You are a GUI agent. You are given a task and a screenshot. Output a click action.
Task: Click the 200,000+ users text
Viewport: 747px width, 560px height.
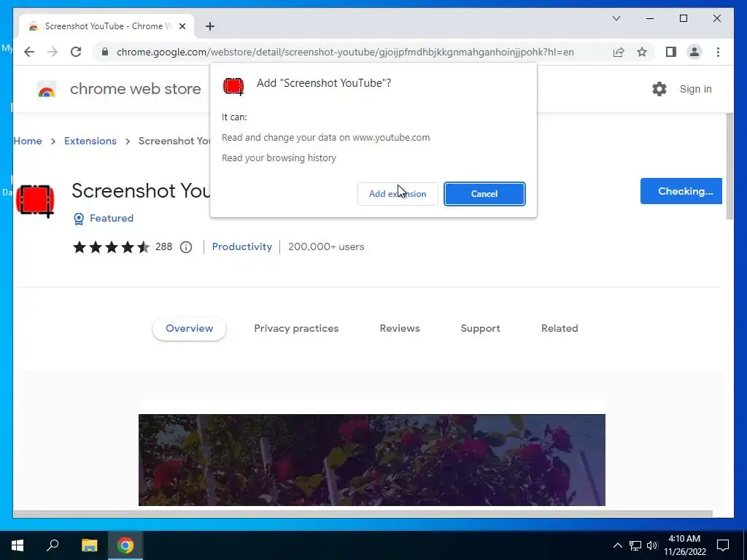point(326,246)
